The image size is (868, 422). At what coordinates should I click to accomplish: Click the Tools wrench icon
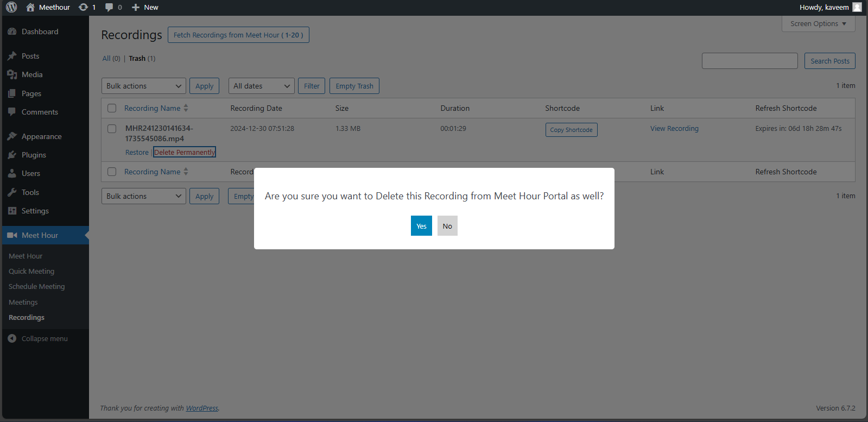pyautogui.click(x=12, y=192)
